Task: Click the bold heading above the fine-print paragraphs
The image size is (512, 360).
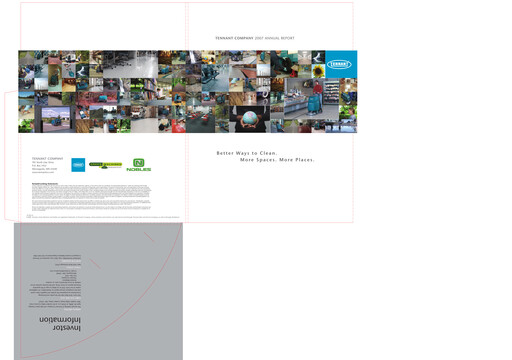Action: point(45,184)
